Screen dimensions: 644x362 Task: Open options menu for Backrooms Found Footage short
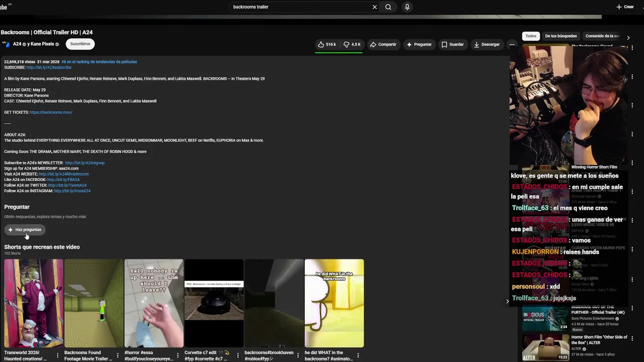tap(117, 355)
